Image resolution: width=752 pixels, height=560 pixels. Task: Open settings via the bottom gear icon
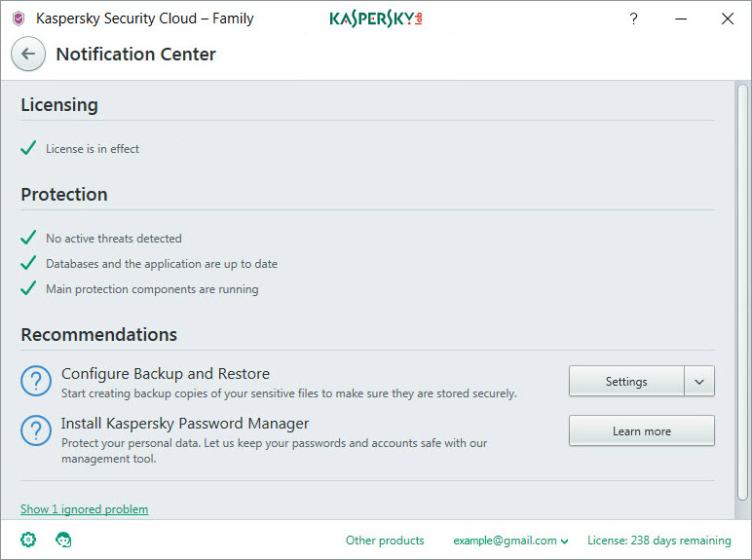point(28,540)
